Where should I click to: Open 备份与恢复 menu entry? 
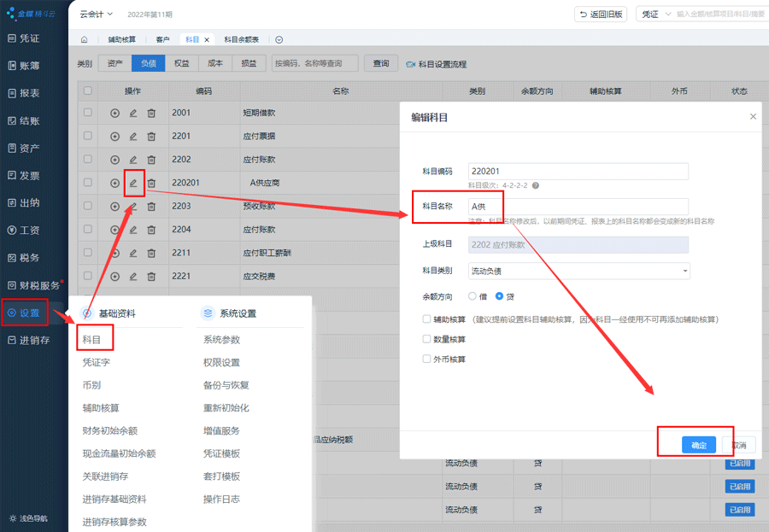click(226, 385)
